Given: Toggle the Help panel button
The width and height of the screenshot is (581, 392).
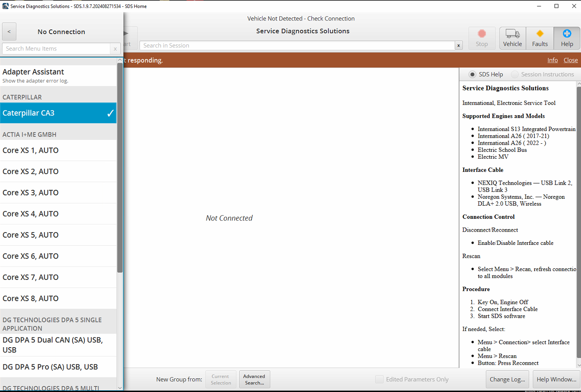Looking at the screenshot, I should coord(567,38).
